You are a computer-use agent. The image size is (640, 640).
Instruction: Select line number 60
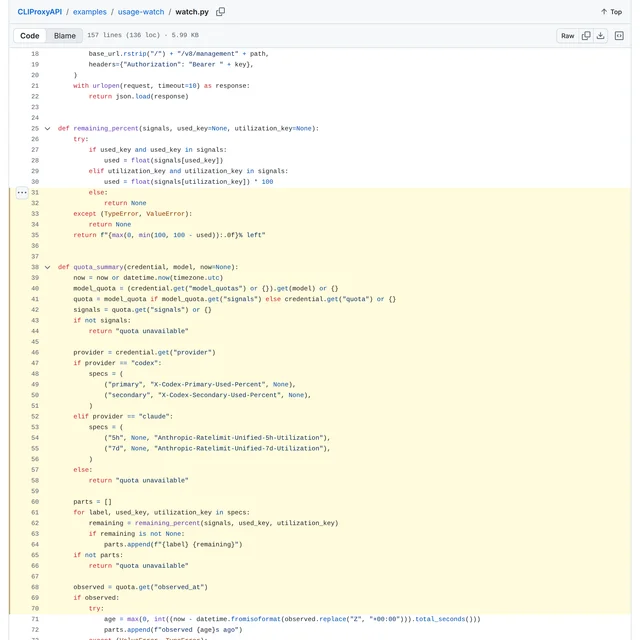pyautogui.click(x=35, y=502)
